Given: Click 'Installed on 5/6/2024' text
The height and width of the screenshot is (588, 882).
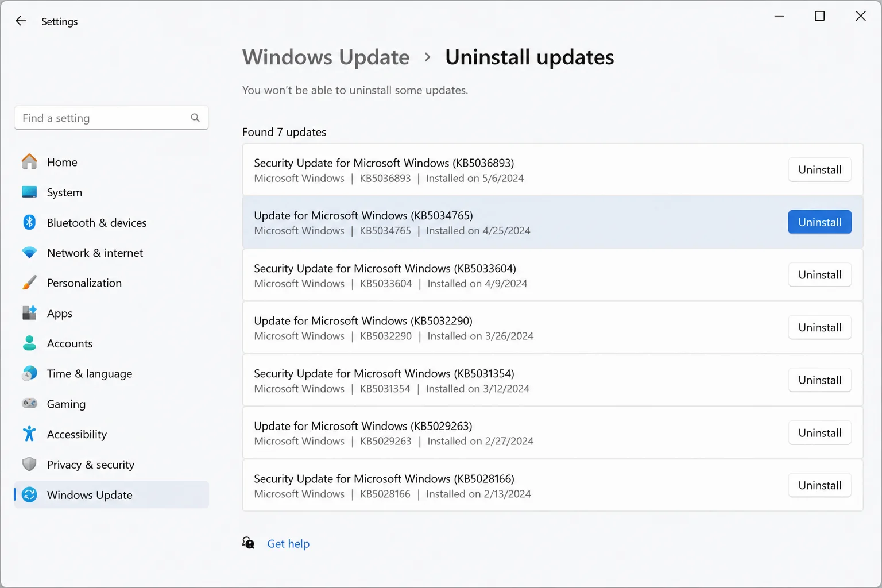Looking at the screenshot, I should [x=475, y=178].
